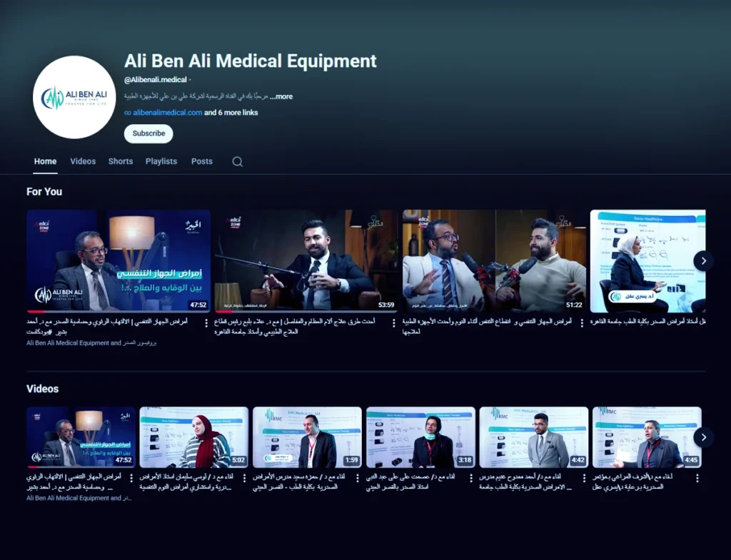Play the 53:59 video thumbnail
Viewport: 731px width, 560px height.
tap(306, 261)
